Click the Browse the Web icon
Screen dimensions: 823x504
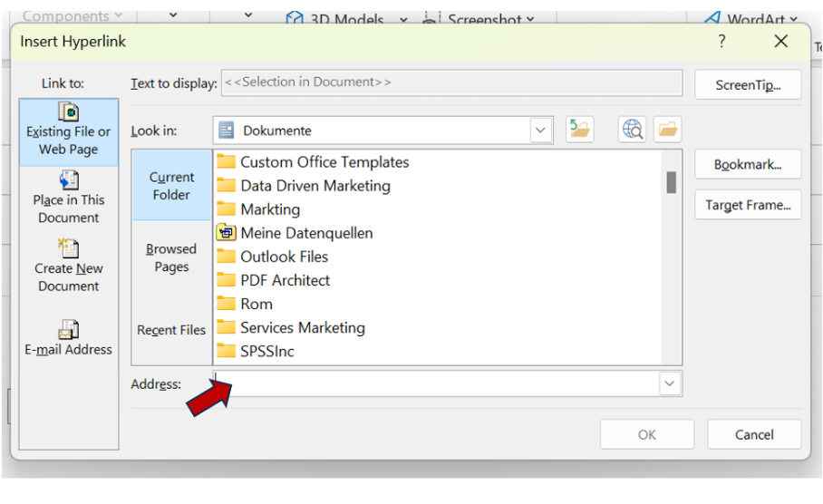coord(633,130)
